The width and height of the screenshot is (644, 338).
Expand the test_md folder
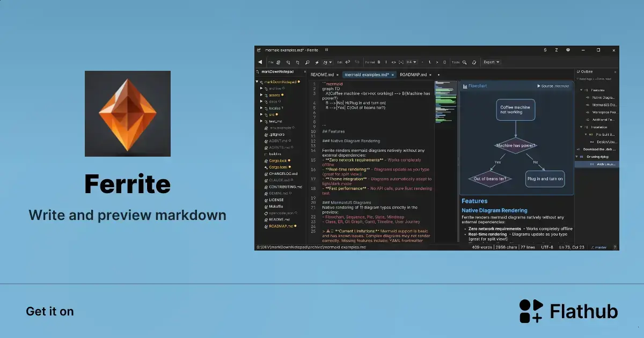[x=261, y=121]
